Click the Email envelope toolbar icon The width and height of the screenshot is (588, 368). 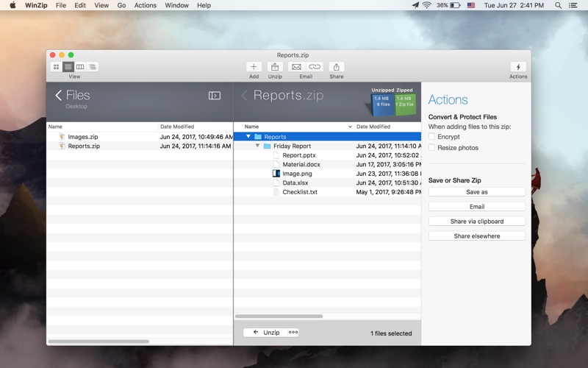click(296, 67)
